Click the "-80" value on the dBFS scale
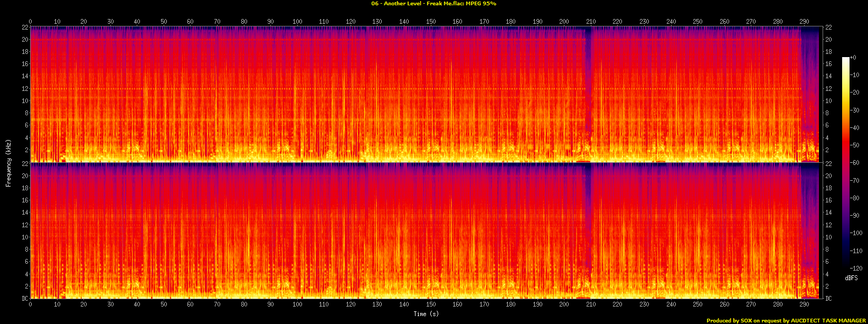This screenshot has width=868, height=324. tap(855, 198)
